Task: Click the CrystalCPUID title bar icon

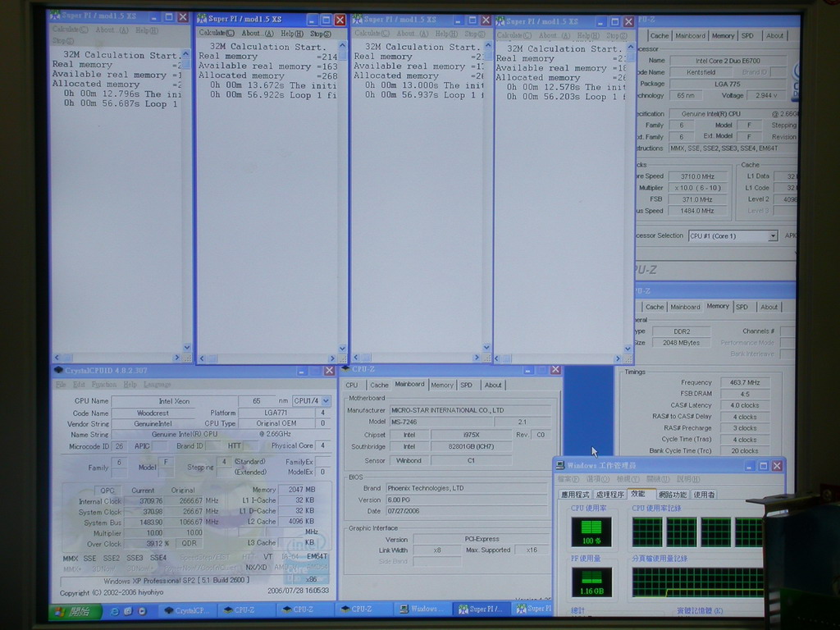Action: pos(58,370)
